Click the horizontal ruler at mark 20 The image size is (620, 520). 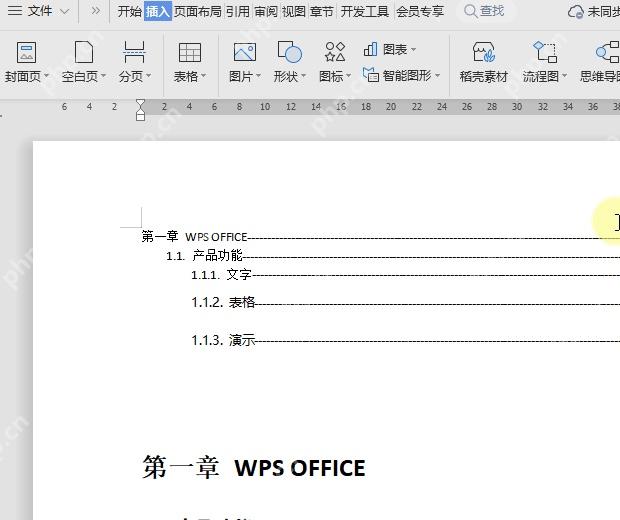click(391, 107)
